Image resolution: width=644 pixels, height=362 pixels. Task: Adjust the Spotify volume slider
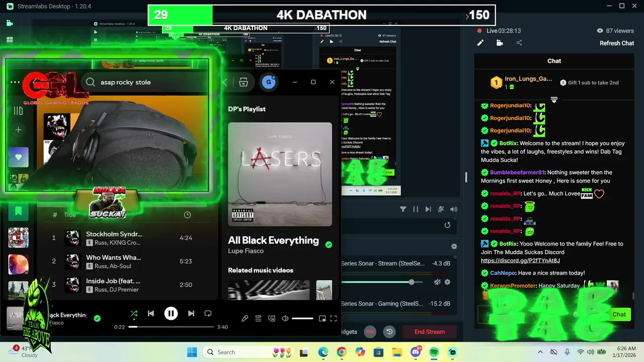(x=302, y=318)
